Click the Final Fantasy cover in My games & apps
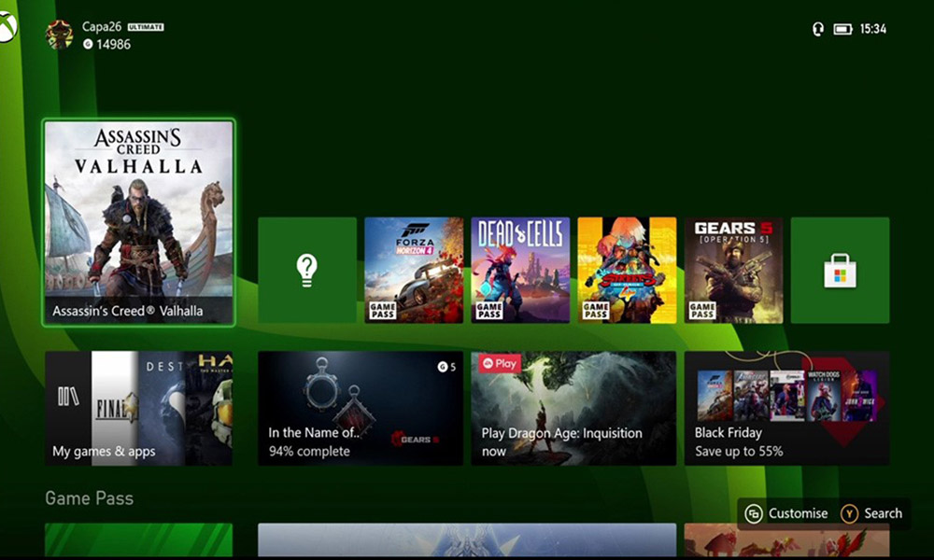The width and height of the screenshot is (934, 560). pyautogui.click(x=115, y=408)
